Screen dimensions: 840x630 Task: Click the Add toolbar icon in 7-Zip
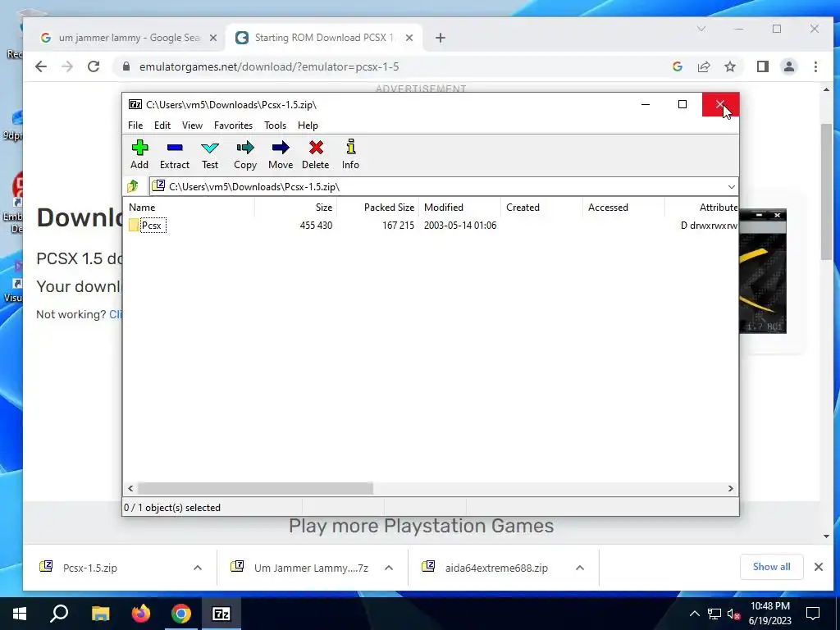tap(139, 154)
